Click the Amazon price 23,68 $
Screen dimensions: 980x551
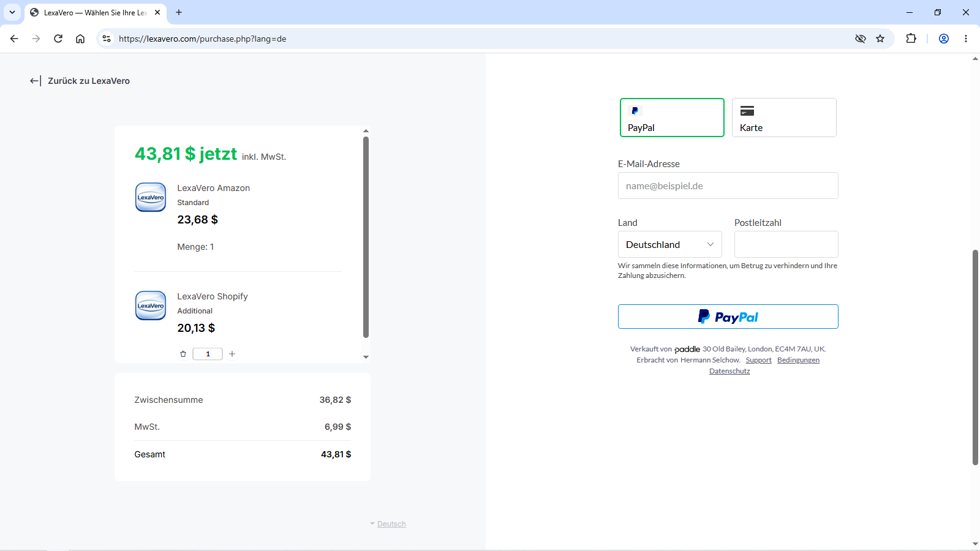[198, 220]
